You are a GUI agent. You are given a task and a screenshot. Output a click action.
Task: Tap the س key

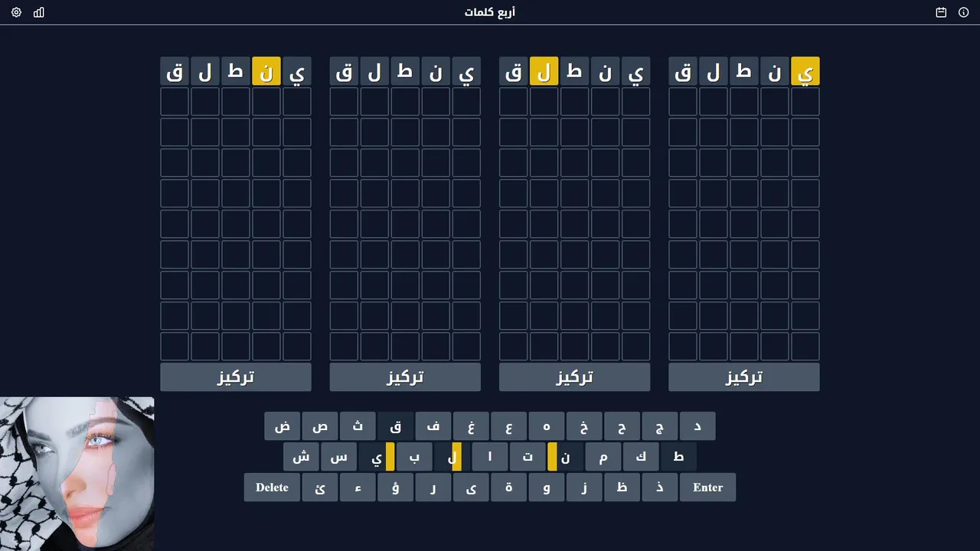pos(339,457)
